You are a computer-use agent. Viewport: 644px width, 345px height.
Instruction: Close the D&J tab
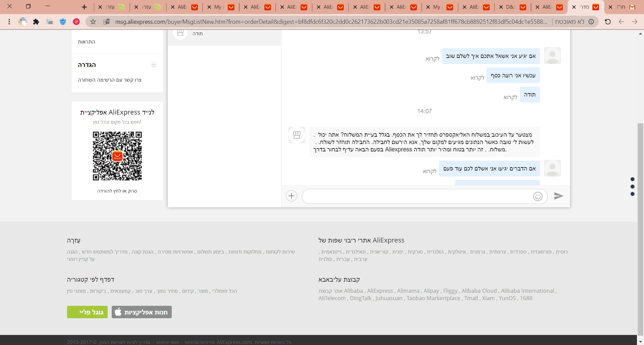(x=501, y=7)
